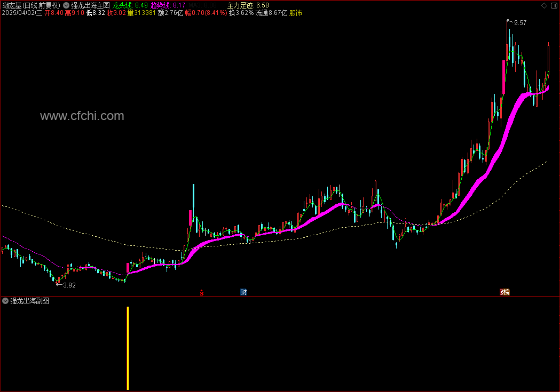This screenshot has height=392, width=560.
Task: Click the 趋势线: 8.17 value
Action: coord(168,5)
